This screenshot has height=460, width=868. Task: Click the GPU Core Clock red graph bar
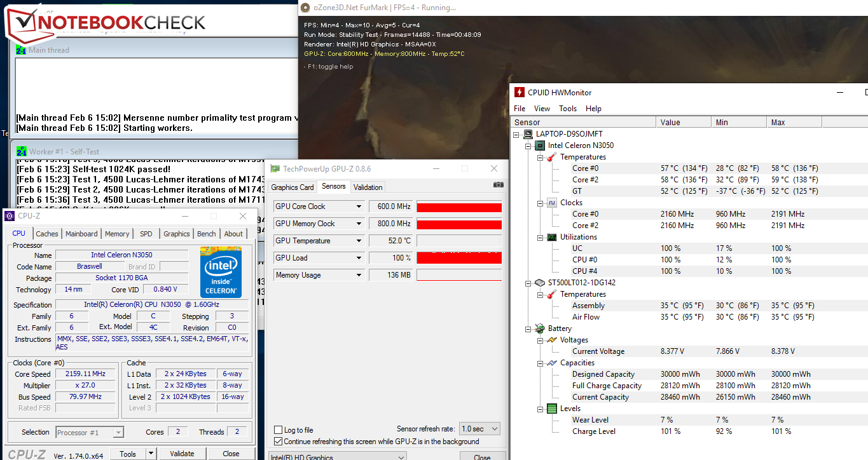459,207
